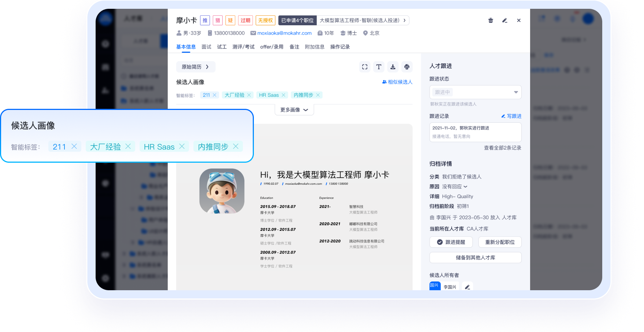Open 相似候选人 link
Image resolution: width=644 pixels, height=332 pixels.
point(397,82)
